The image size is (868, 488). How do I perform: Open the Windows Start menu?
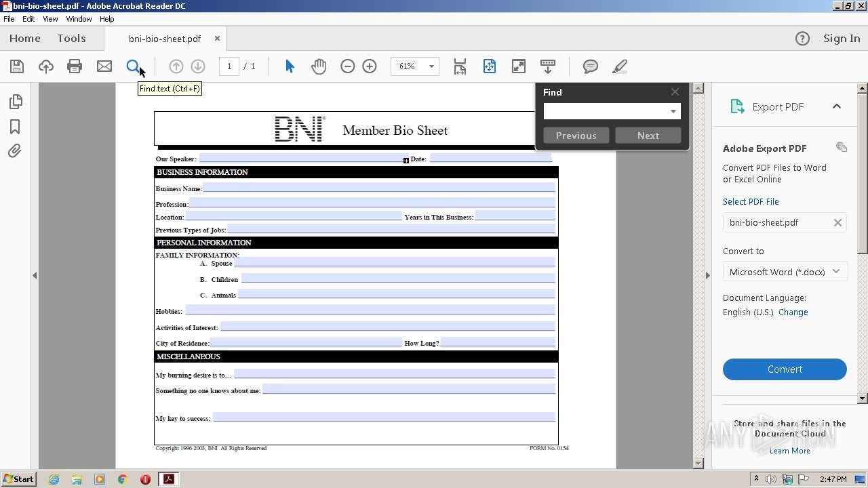click(18, 479)
